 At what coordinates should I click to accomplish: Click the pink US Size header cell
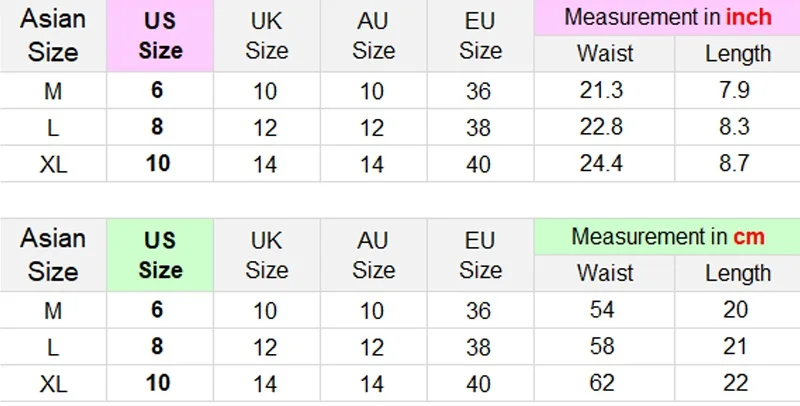[x=160, y=36]
